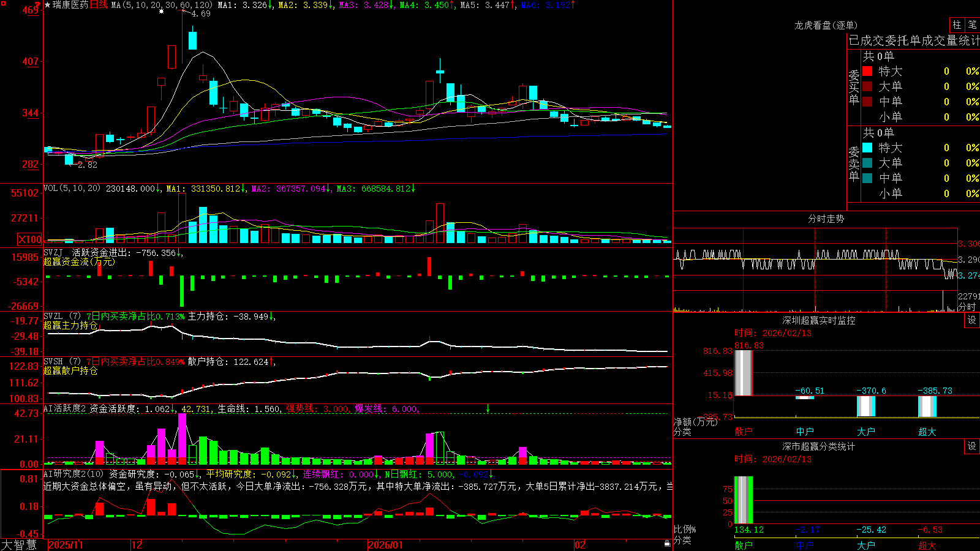This screenshot has width=980, height=551.
Task: Click the 超大 bar valued -385.73
Action: pos(927,407)
